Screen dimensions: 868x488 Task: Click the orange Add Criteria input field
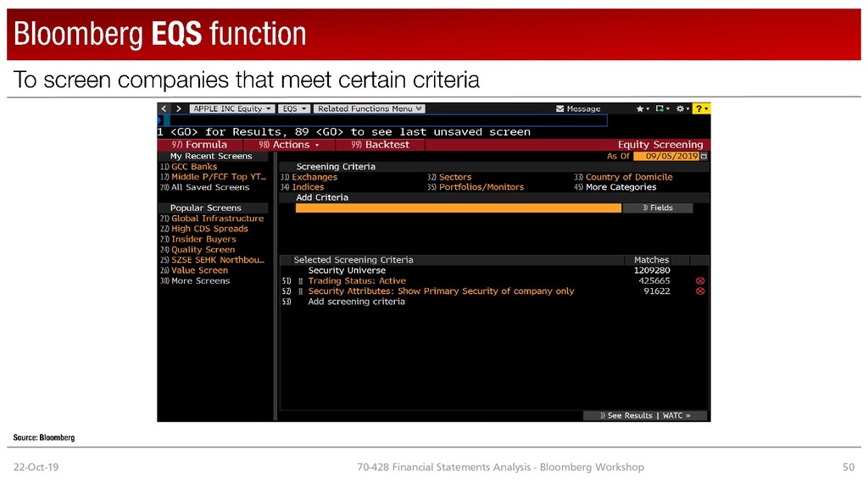click(x=459, y=208)
